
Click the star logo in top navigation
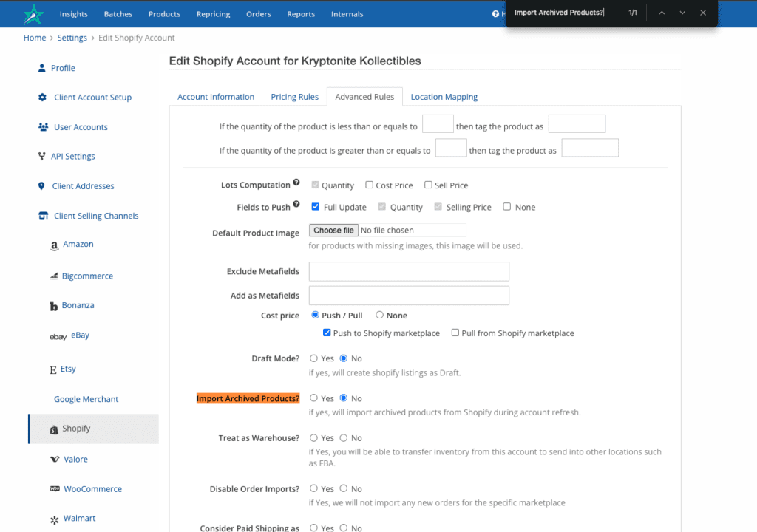pos(34,14)
